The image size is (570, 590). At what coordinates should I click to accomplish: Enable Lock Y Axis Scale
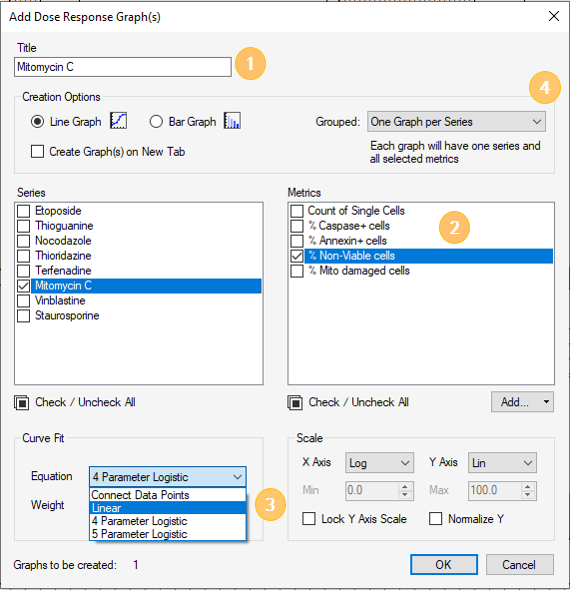tap(309, 519)
